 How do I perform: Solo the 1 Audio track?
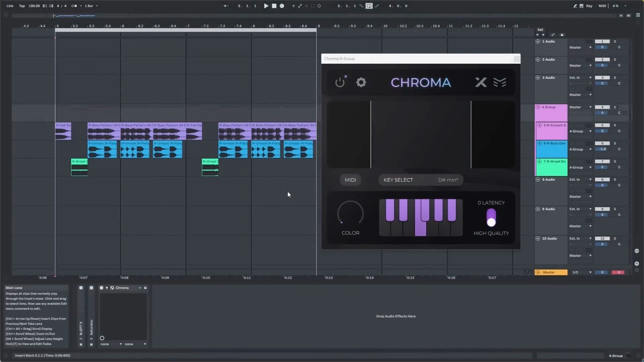(x=615, y=42)
